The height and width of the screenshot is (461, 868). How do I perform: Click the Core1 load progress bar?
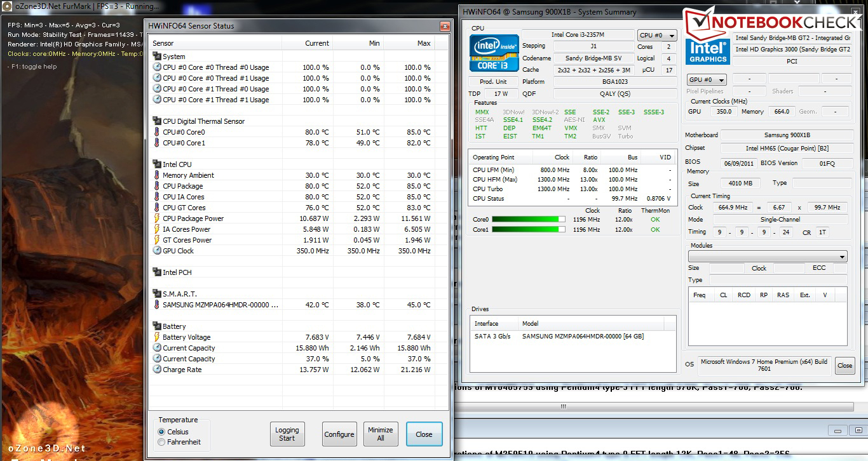pos(528,230)
